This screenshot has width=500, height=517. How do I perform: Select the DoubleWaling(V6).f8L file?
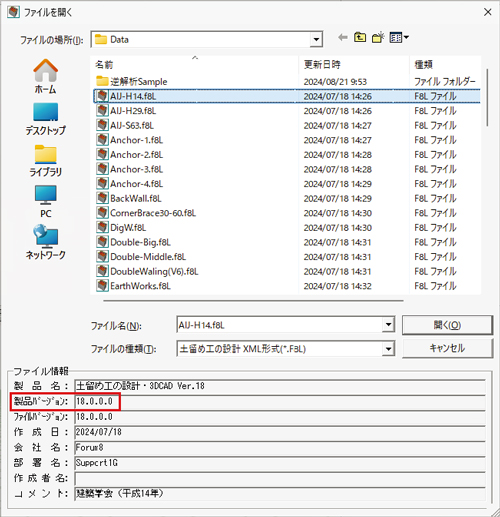(147, 271)
